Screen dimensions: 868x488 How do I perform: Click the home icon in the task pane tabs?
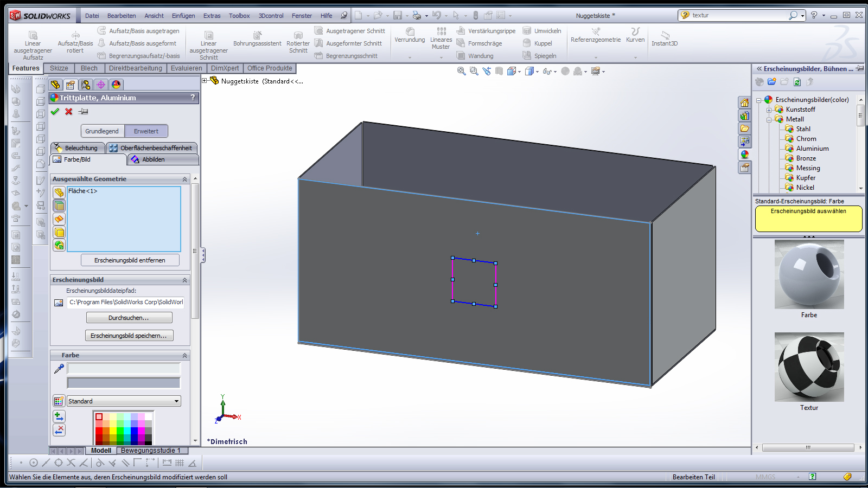click(744, 103)
